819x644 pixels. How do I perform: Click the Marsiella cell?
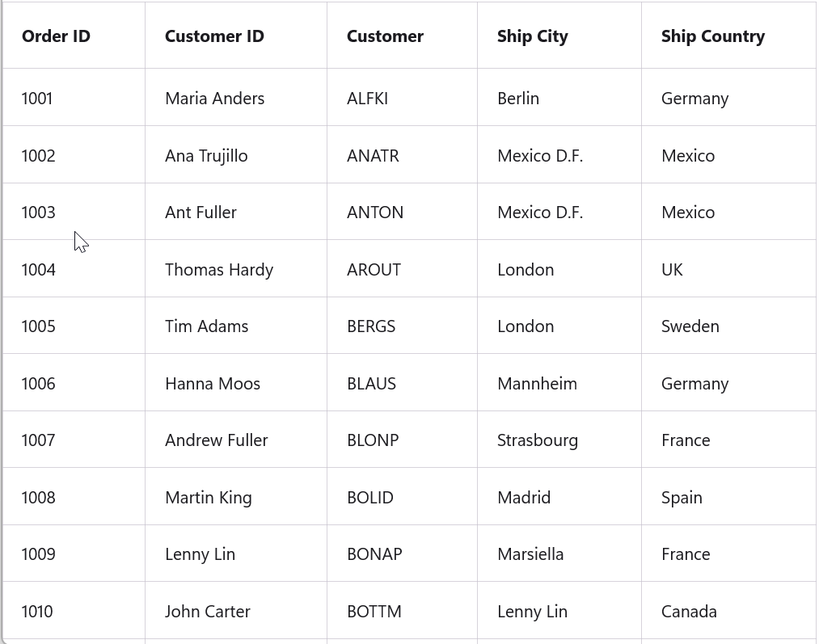point(530,554)
